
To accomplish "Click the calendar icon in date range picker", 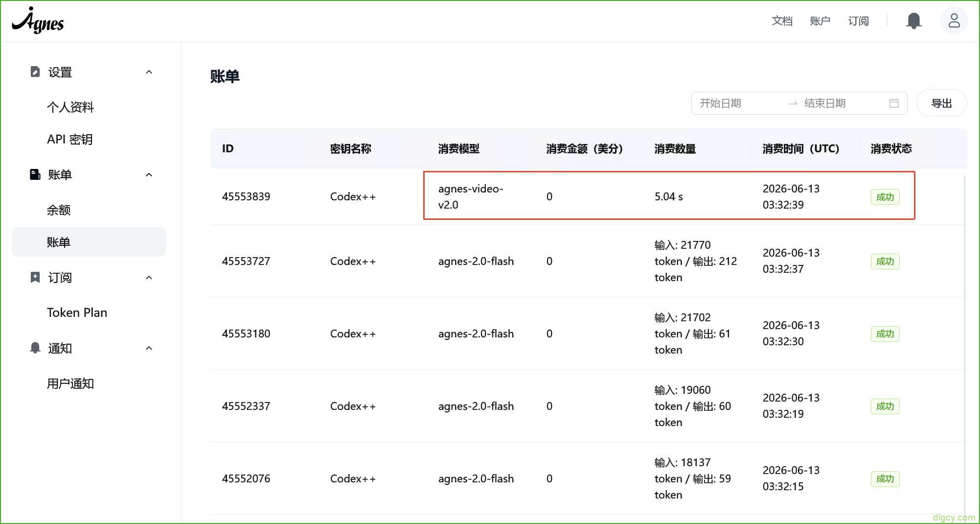I will click(894, 103).
